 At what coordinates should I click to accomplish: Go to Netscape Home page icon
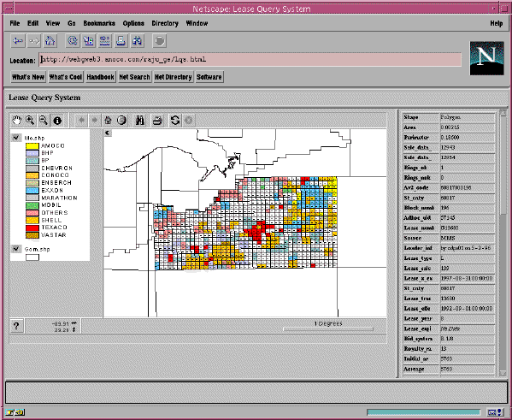[50, 41]
